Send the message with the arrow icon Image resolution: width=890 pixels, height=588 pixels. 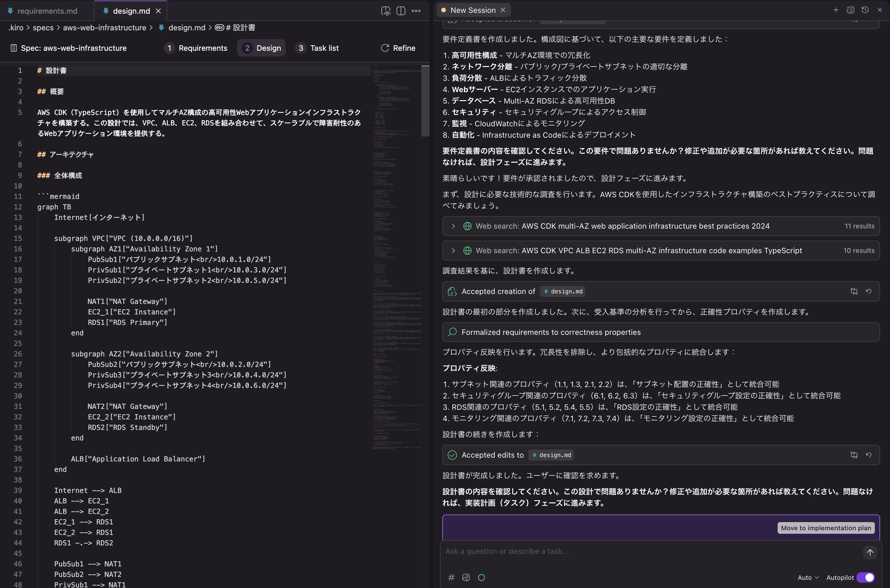coord(870,552)
